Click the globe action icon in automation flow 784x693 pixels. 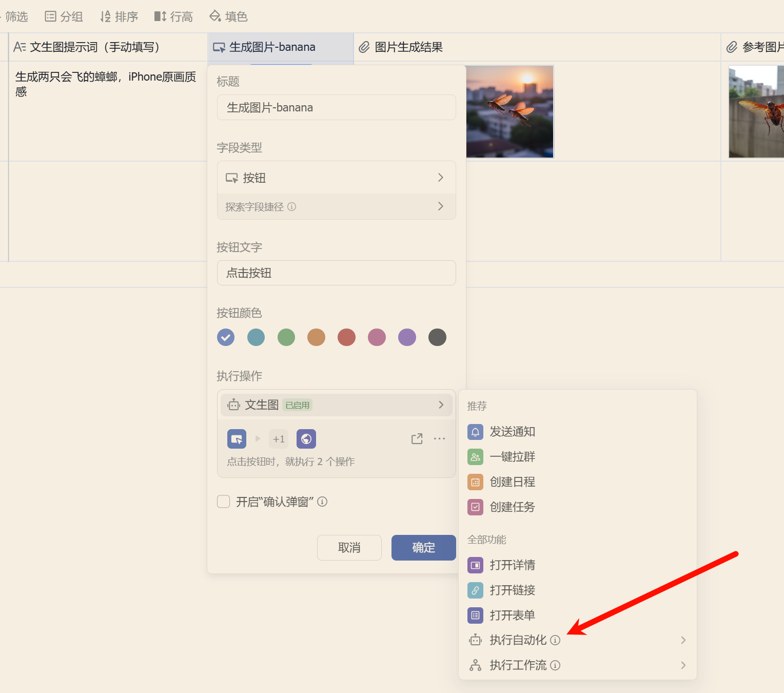pos(306,439)
